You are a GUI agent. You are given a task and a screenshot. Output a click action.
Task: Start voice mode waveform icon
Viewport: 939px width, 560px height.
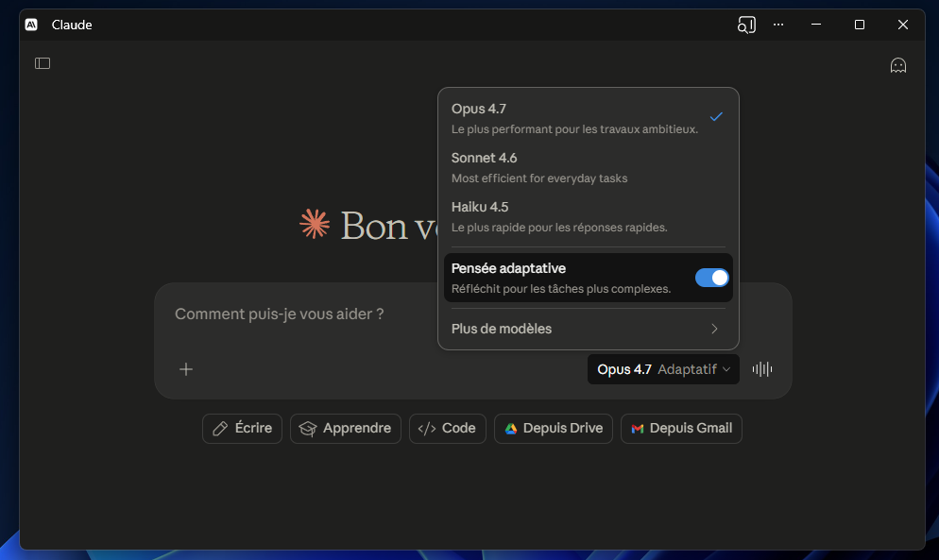[x=761, y=369]
